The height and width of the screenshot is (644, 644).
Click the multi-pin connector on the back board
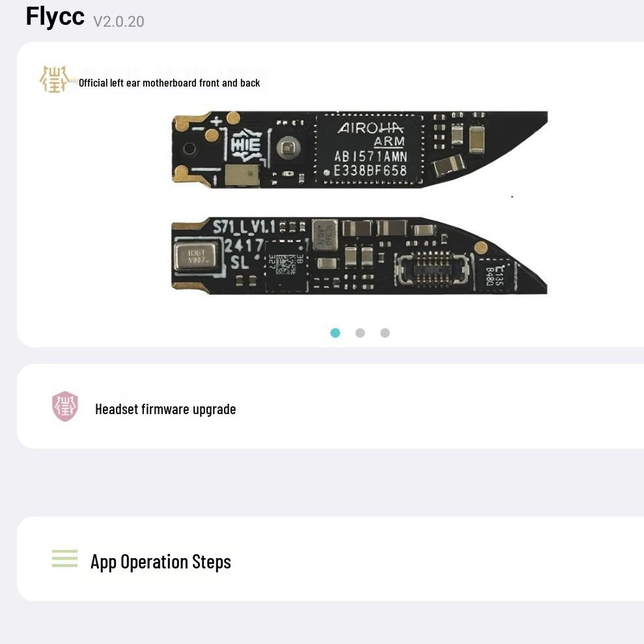click(x=432, y=269)
